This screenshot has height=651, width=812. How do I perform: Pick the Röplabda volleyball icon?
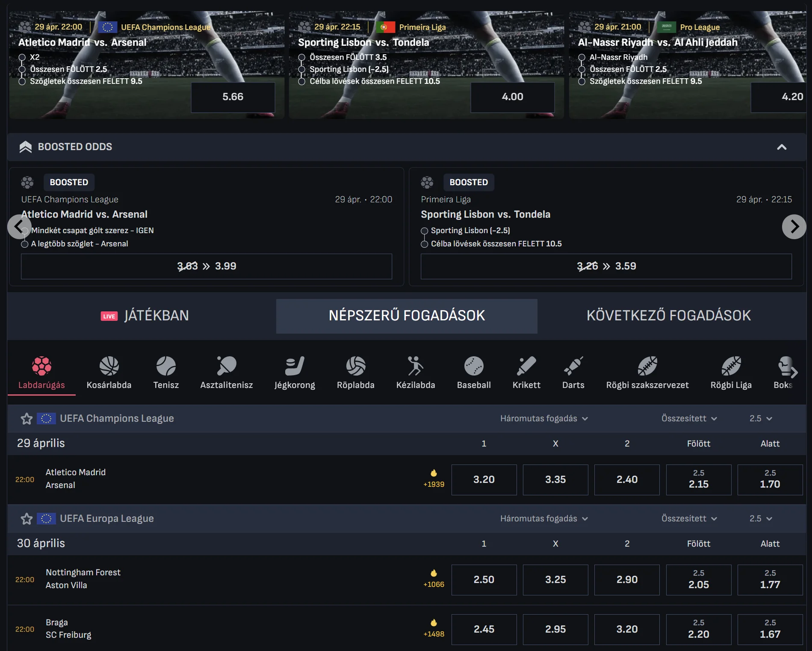tap(356, 366)
